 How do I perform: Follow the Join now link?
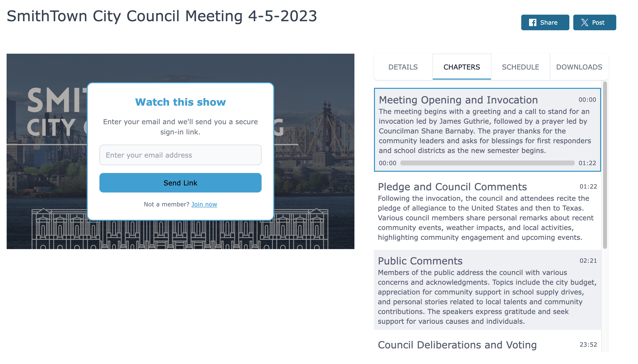[x=204, y=204]
